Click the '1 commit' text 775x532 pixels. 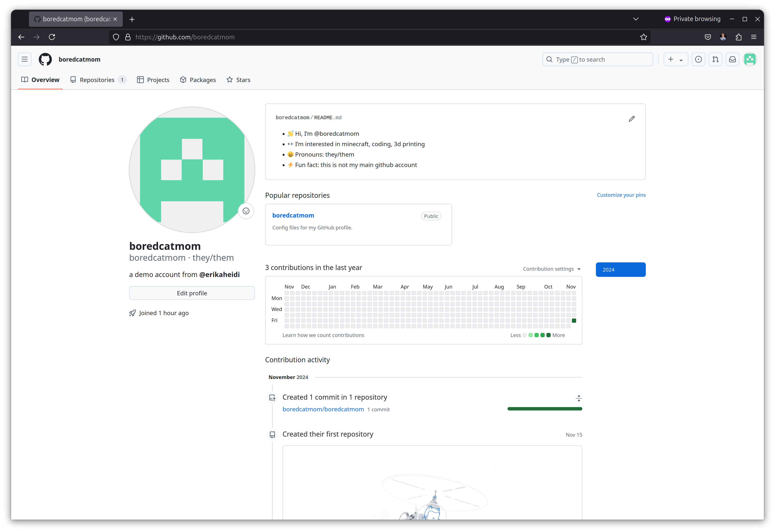[378, 409]
